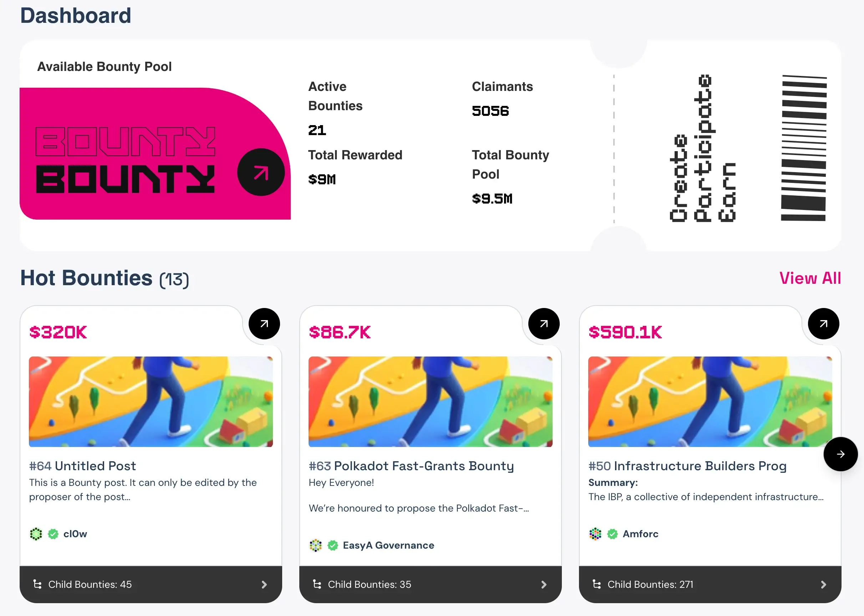Click the EasyA Governance avatar icon

click(316, 545)
